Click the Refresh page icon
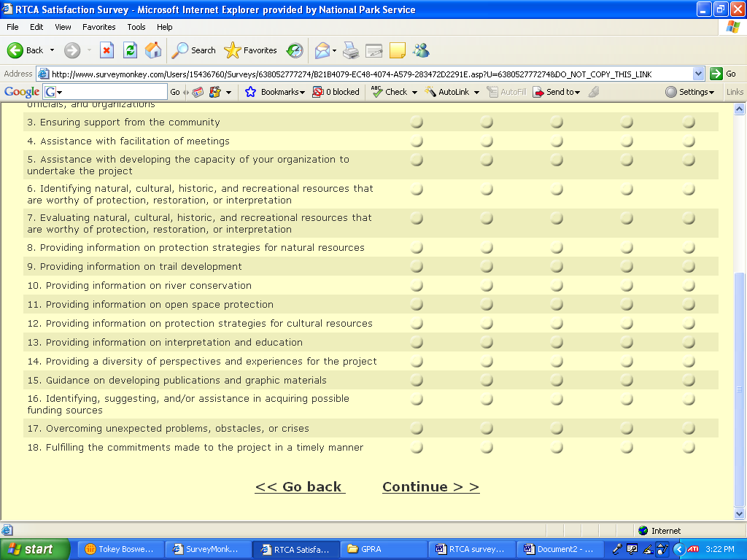This screenshot has height=560, width=747. click(x=130, y=50)
